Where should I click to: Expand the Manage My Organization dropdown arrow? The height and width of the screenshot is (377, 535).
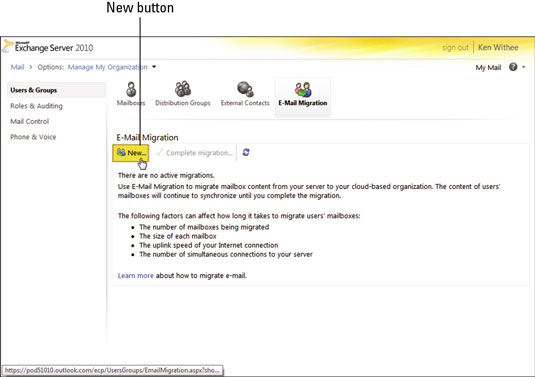(x=154, y=67)
